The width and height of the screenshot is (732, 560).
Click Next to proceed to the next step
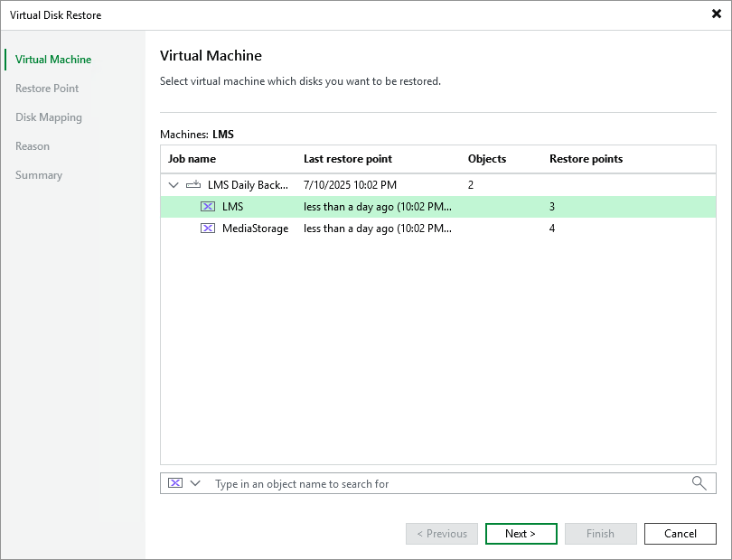pyautogui.click(x=521, y=534)
